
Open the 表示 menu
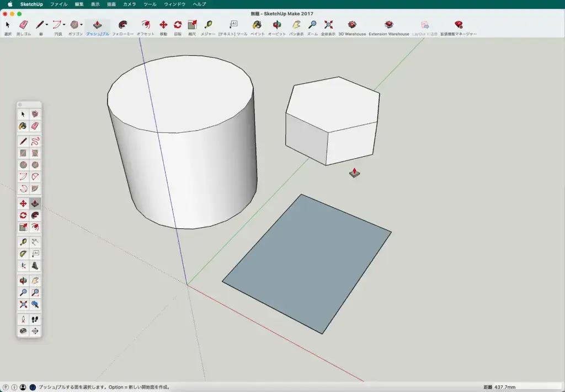pos(95,4)
